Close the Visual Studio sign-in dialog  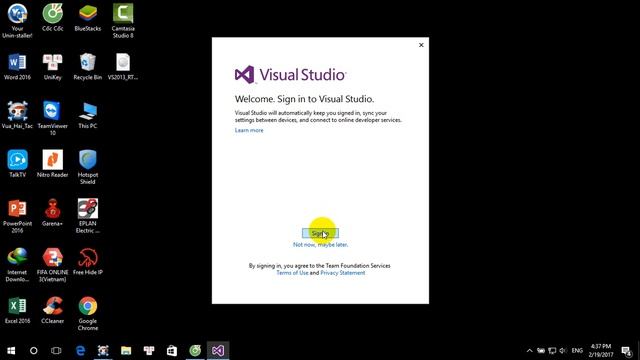421,45
